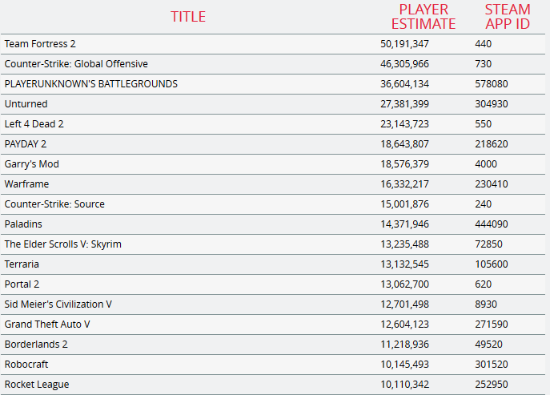550x395 pixels.
Task: Select Steam app ID 8930
Action: click(x=486, y=304)
